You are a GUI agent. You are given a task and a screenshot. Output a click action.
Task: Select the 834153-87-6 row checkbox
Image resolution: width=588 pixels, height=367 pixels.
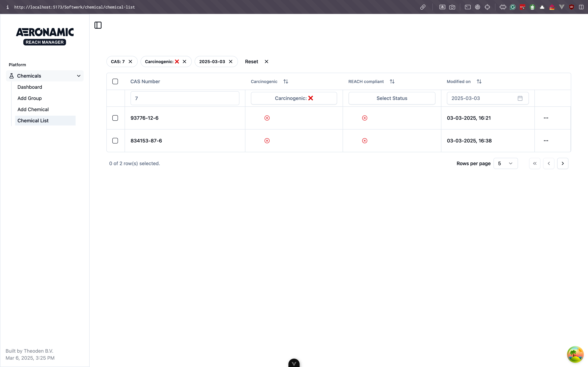115,141
